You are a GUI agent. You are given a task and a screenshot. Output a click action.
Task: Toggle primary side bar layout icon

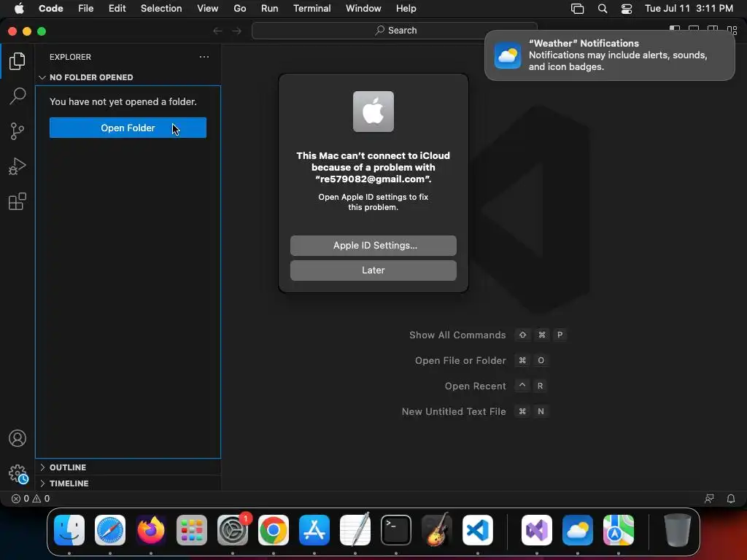pos(675,28)
